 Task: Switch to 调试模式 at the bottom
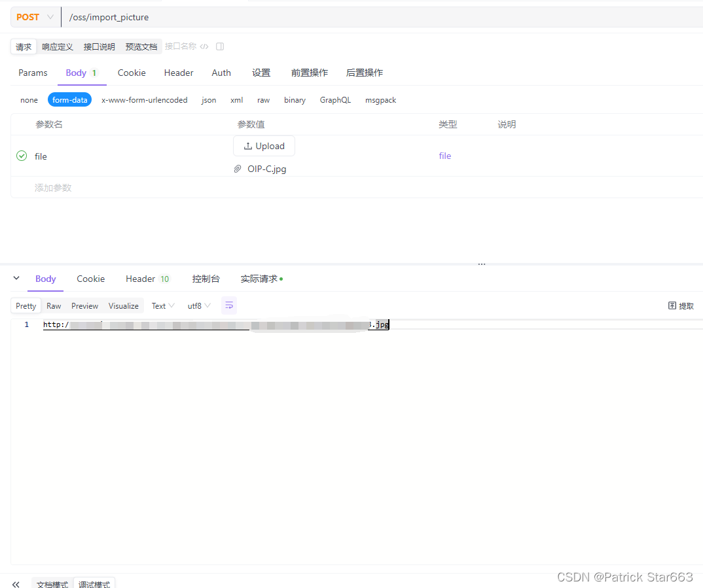[x=94, y=584]
